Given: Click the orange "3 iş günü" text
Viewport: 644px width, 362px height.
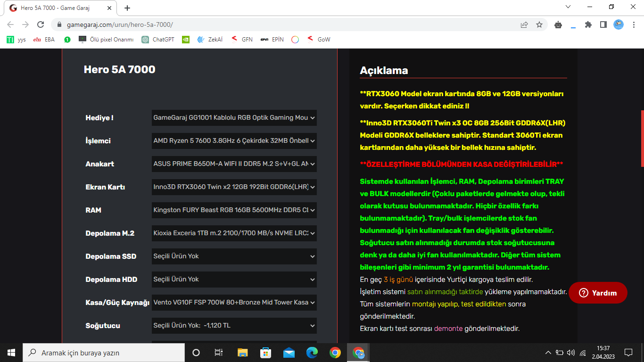Looking at the screenshot, I should (x=398, y=280).
